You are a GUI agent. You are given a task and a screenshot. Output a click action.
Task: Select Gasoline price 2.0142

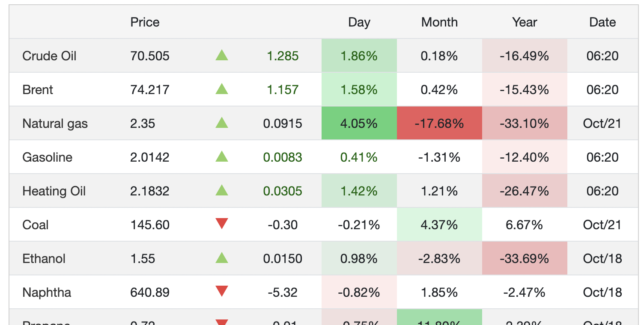(x=150, y=157)
